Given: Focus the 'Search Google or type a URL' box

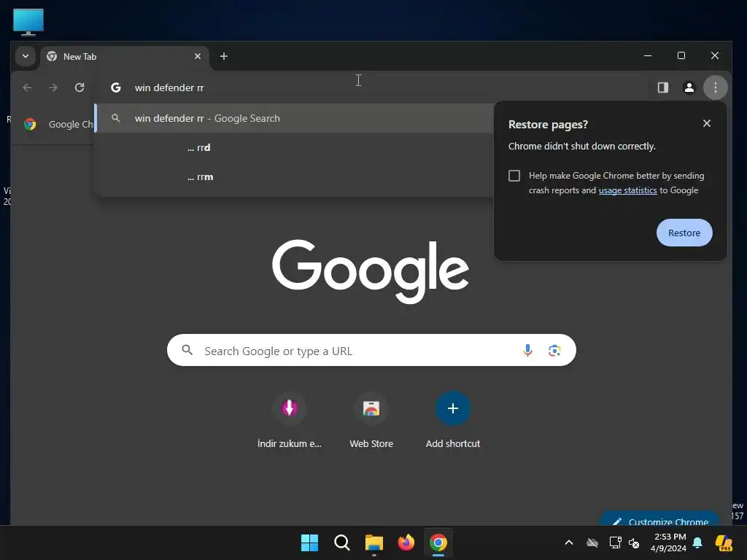Looking at the screenshot, I should pos(371,351).
